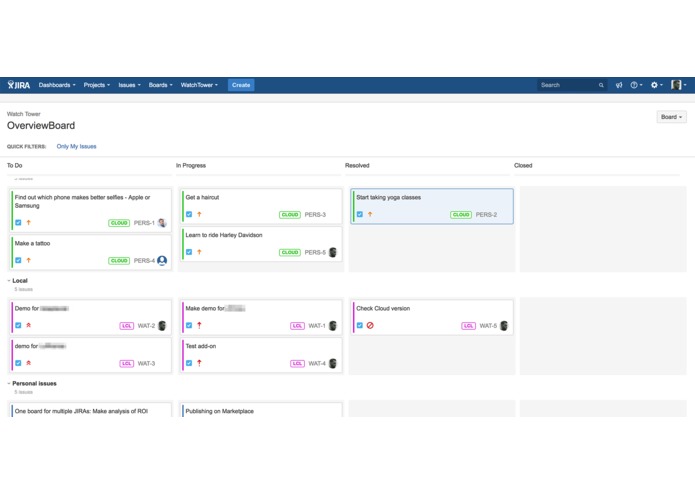Click priority arrow on Make a tattoo card

(28, 260)
